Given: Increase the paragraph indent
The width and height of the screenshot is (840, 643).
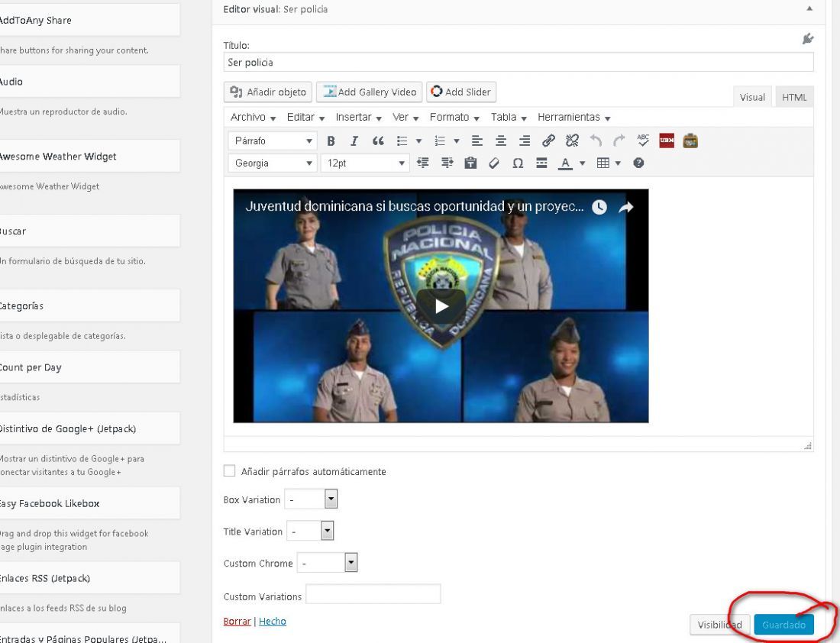Looking at the screenshot, I should (447, 163).
